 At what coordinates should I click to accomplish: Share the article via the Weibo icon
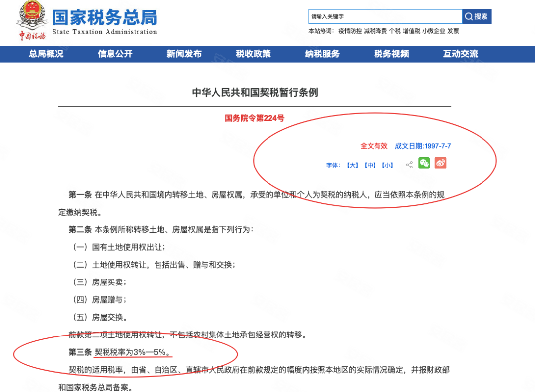tap(440, 163)
